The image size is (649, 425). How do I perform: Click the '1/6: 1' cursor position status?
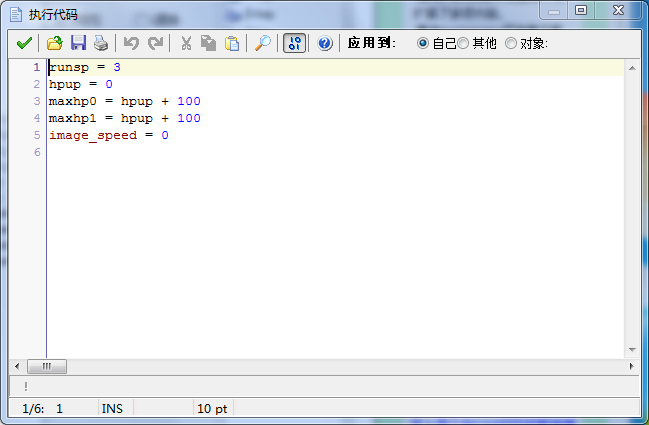coord(42,409)
